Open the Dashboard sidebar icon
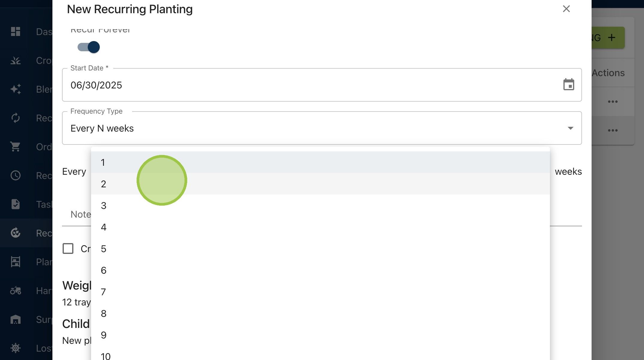644x360 pixels. tap(15, 31)
